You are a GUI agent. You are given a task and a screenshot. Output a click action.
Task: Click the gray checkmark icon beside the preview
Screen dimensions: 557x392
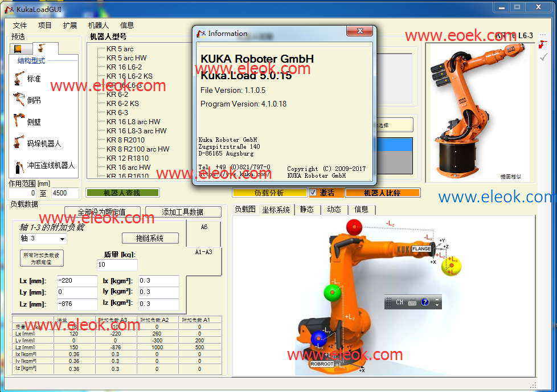(x=543, y=57)
